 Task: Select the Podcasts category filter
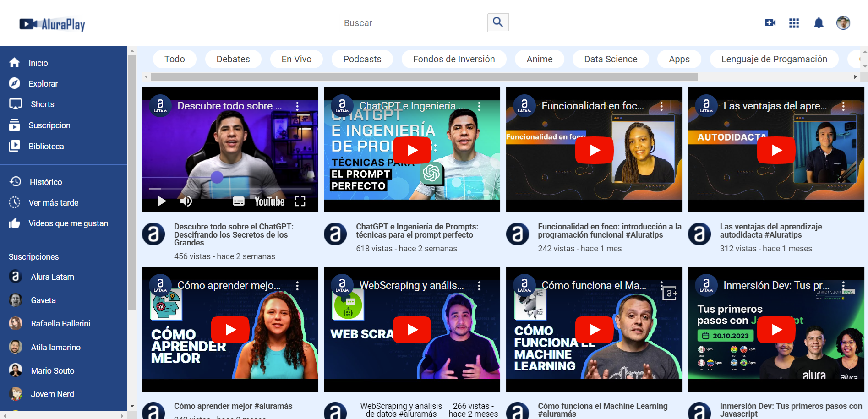coord(362,59)
